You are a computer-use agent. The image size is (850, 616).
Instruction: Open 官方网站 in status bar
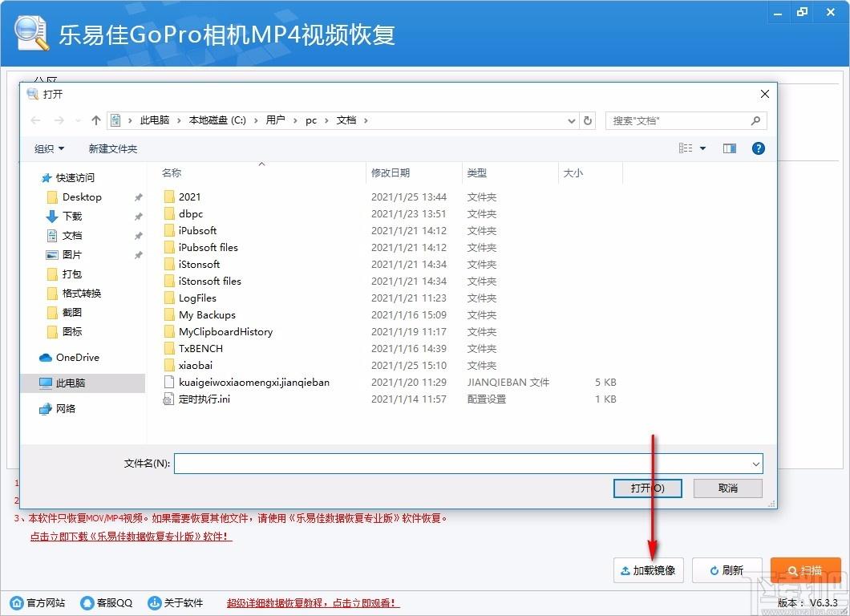(38, 603)
